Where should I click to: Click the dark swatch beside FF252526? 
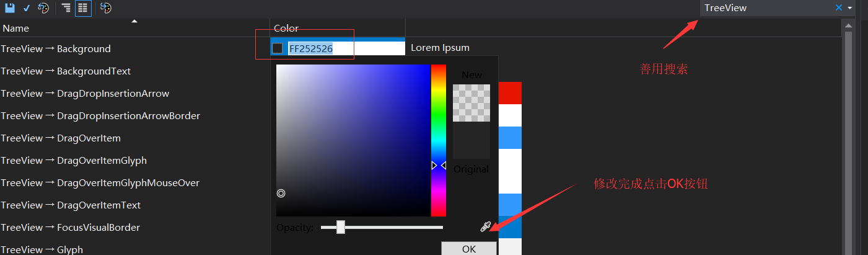pos(278,48)
